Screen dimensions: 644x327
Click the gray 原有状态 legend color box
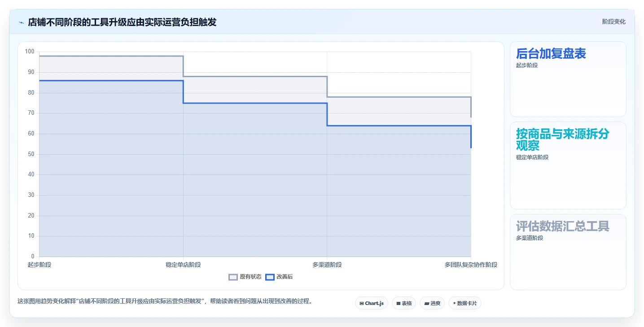pyautogui.click(x=233, y=277)
